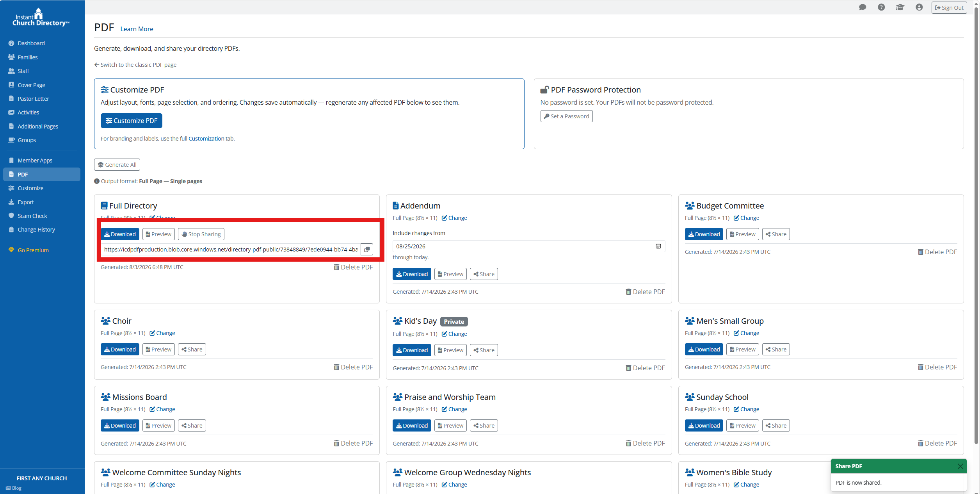Click the Addendum include-changes date field
This screenshot has height=494, width=980.
(529, 246)
